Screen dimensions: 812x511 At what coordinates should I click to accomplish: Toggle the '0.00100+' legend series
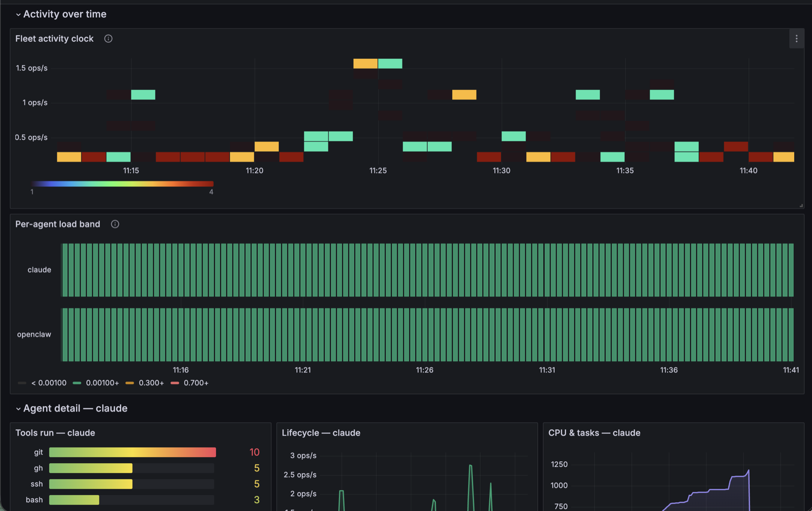(x=96, y=383)
